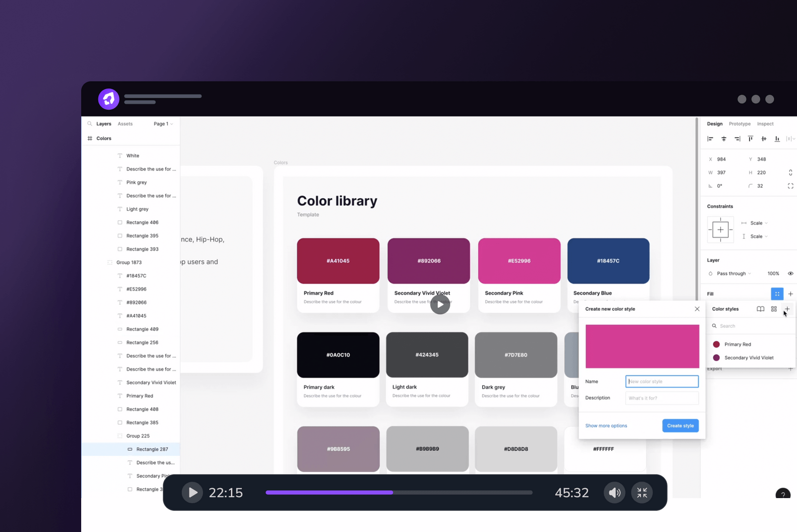This screenshot has height=532, width=797.
Task: Switch to the Design tab
Action: (x=715, y=124)
